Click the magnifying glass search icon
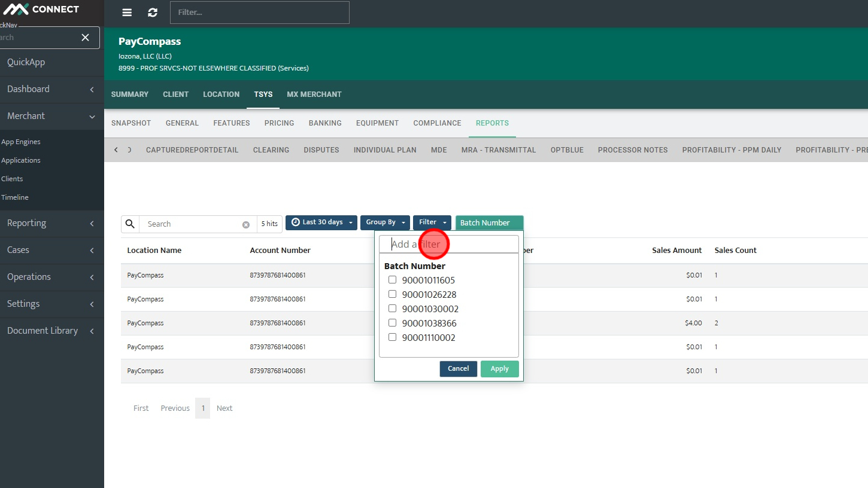This screenshot has height=488, width=868. (130, 224)
